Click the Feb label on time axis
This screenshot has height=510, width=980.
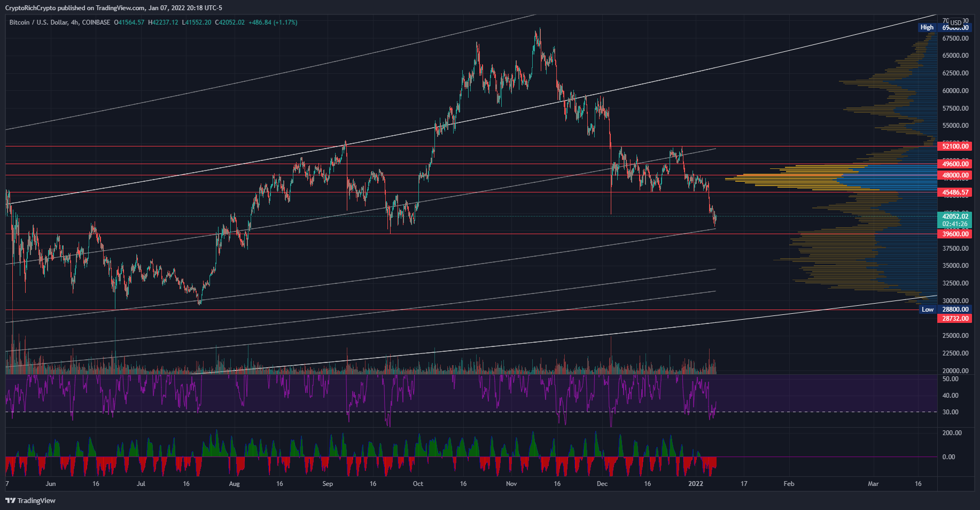(789, 484)
